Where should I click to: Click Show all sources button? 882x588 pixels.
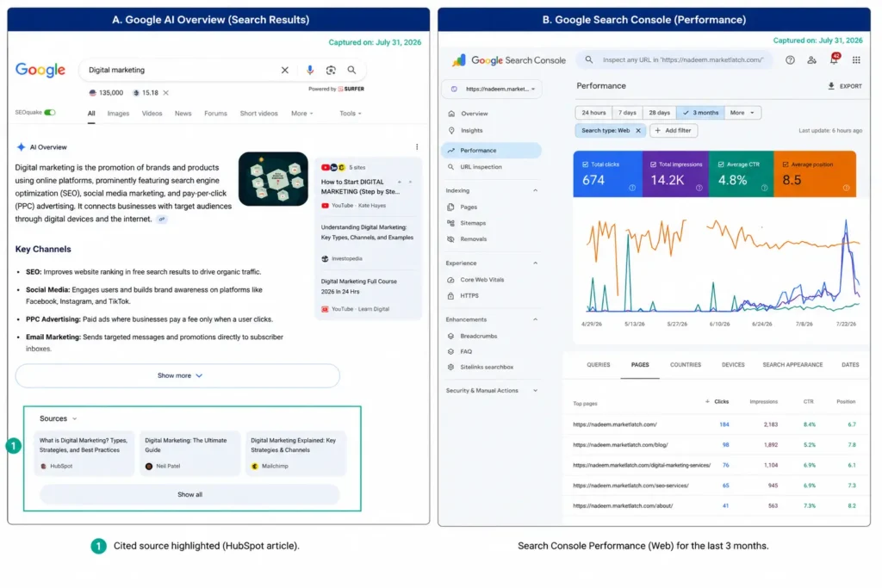click(x=189, y=495)
